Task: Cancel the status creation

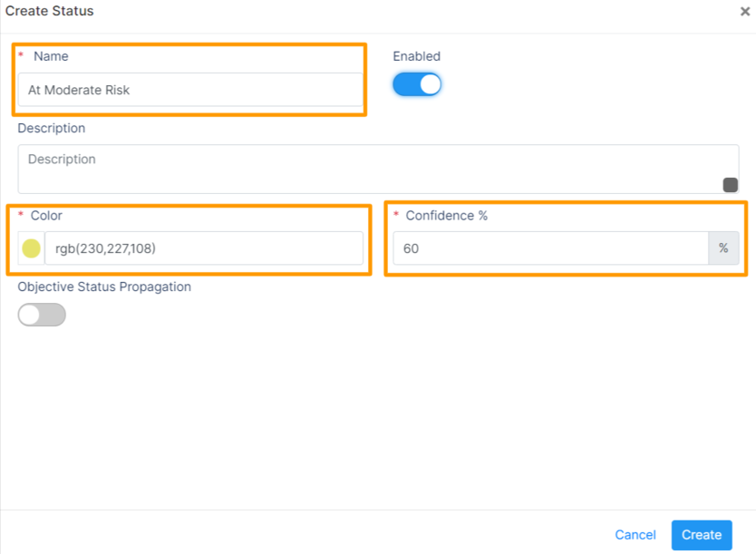Action: (x=635, y=535)
